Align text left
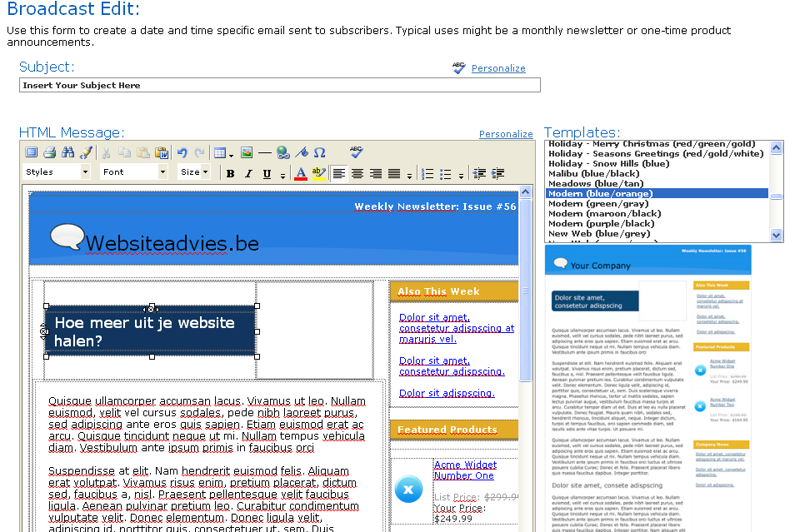 click(339, 174)
